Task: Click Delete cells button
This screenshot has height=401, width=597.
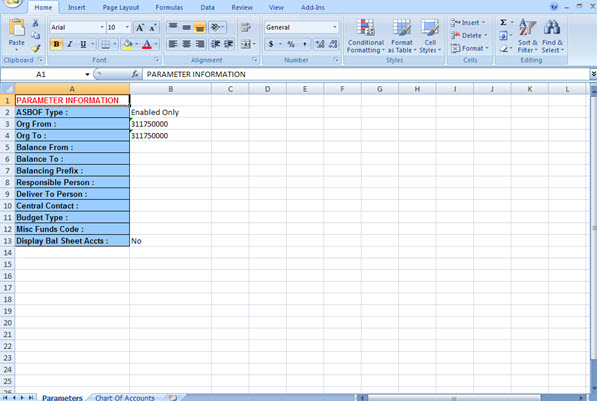Action: (469, 35)
